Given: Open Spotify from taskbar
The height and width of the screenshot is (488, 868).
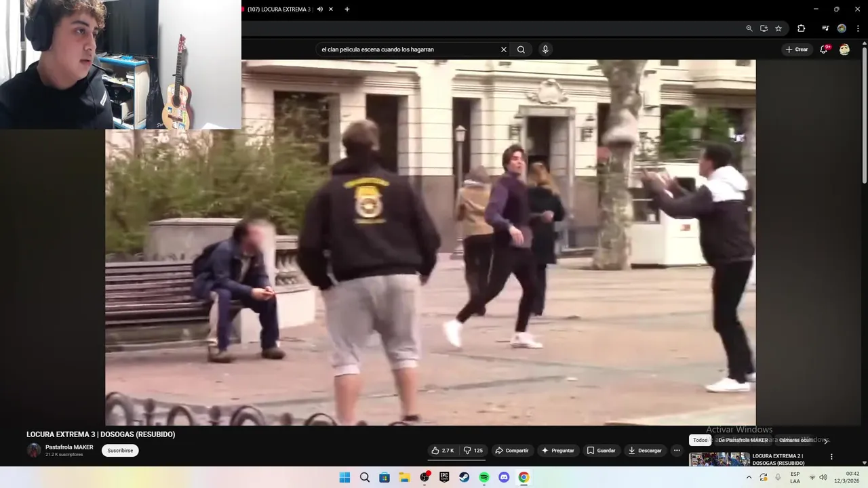Looking at the screenshot, I should click(484, 477).
